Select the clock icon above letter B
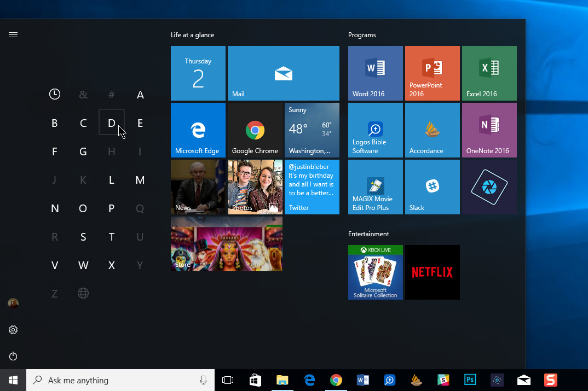 point(55,94)
